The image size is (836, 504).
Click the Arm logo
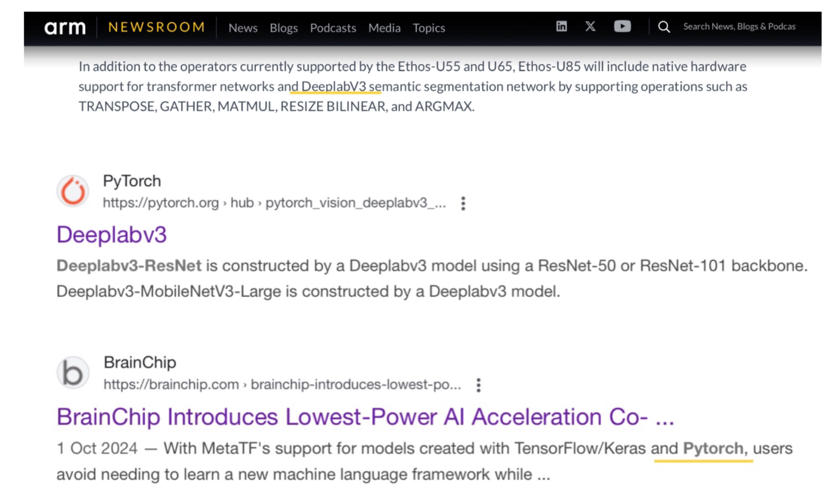point(65,27)
